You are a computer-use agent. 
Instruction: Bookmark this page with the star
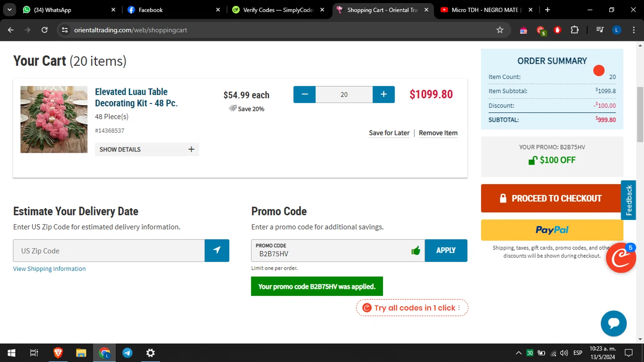(x=500, y=30)
